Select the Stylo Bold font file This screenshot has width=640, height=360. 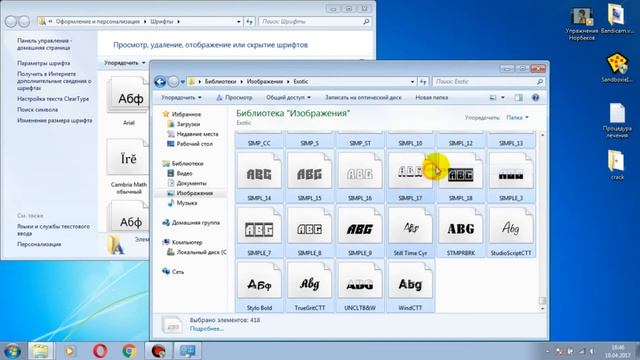tap(259, 286)
